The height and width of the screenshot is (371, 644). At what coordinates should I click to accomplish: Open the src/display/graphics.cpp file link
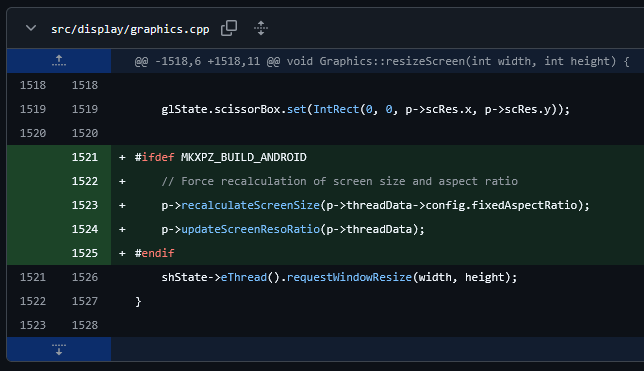click(x=130, y=29)
